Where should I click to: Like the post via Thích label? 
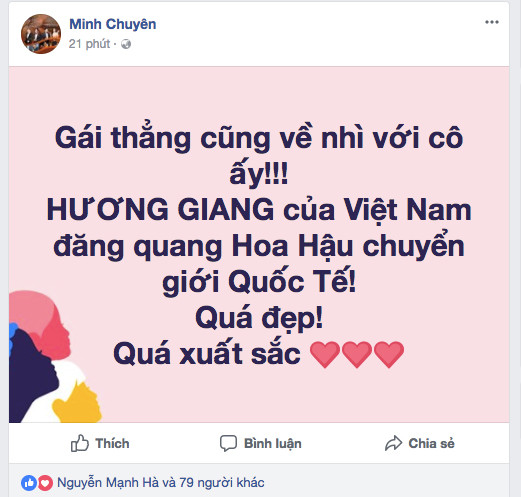(x=112, y=444)
